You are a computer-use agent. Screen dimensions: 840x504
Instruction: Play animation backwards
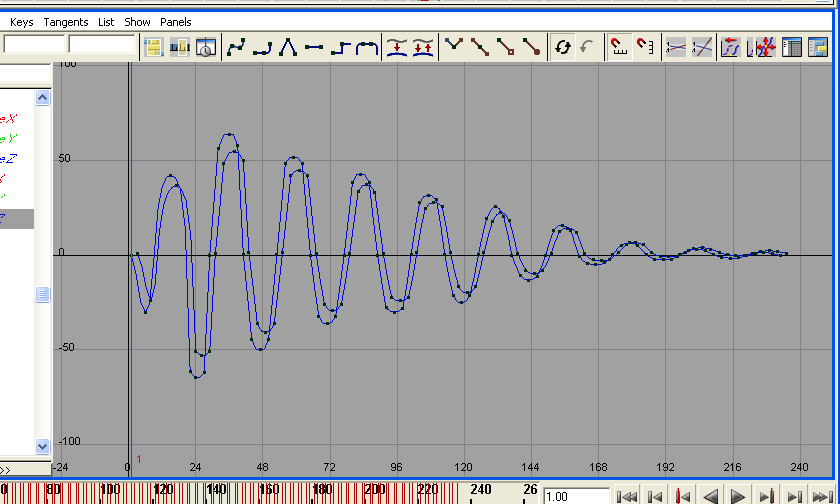711,497
